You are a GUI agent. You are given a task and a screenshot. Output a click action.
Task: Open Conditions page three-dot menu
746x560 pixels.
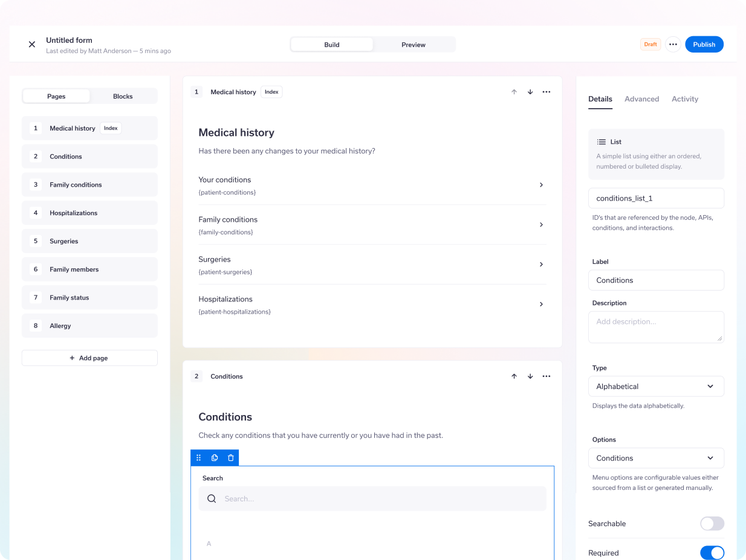click(547, 376)
